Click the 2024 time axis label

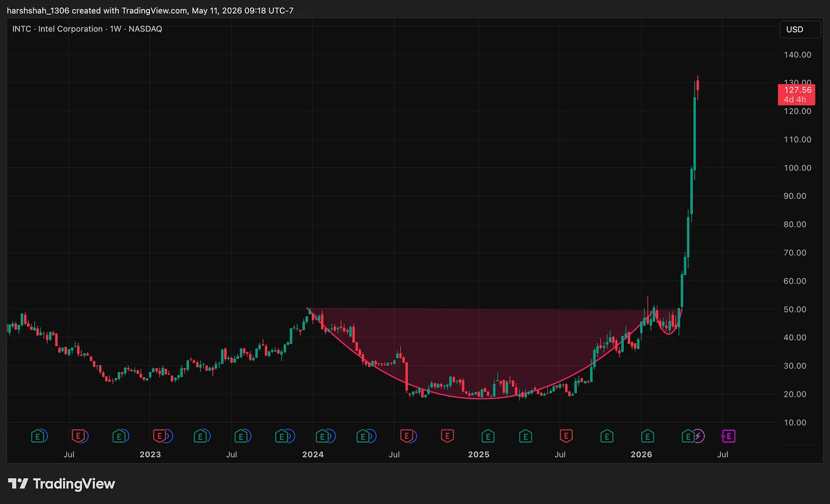(313, 455)
